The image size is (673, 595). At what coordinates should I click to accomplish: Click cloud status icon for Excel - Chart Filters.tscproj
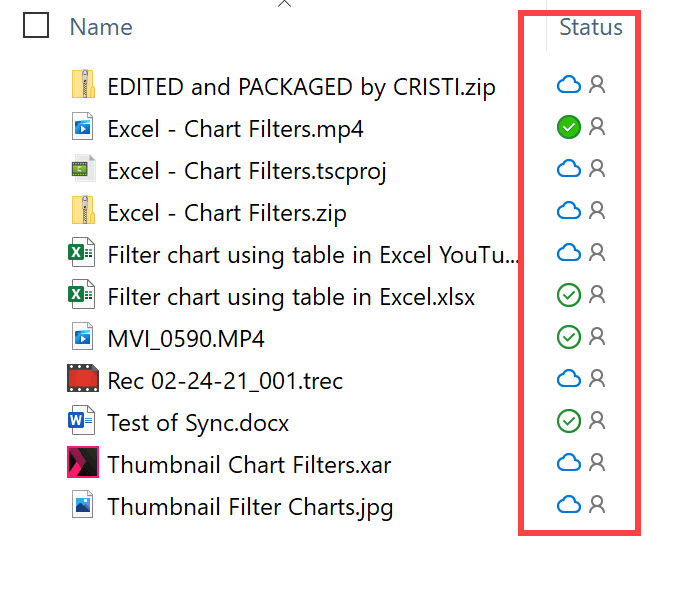click(569, 169)
